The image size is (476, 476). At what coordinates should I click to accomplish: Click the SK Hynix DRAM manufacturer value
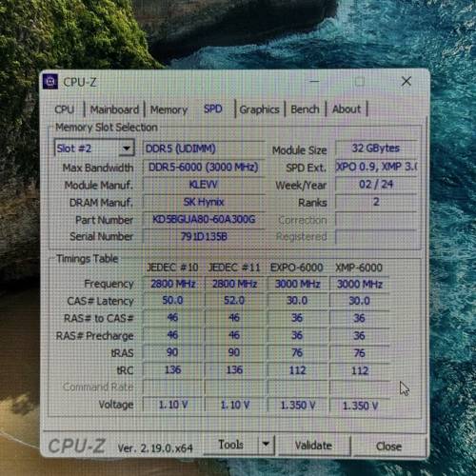pyautogui.click(x=203, y=202)
